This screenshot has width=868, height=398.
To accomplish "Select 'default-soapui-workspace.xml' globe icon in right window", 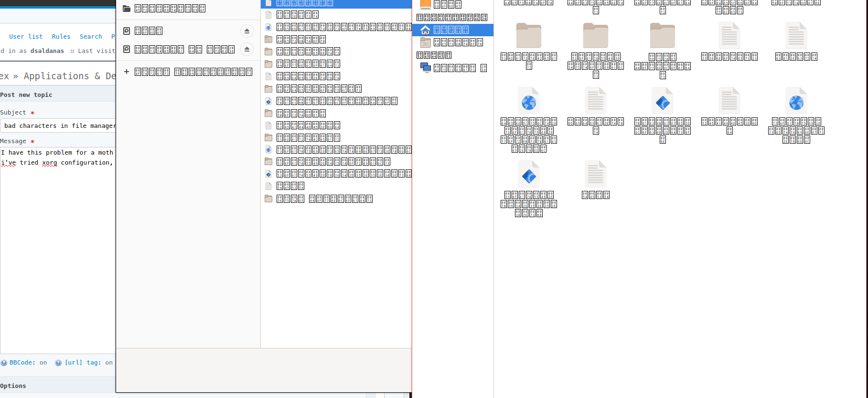I will tap(529, 101).
